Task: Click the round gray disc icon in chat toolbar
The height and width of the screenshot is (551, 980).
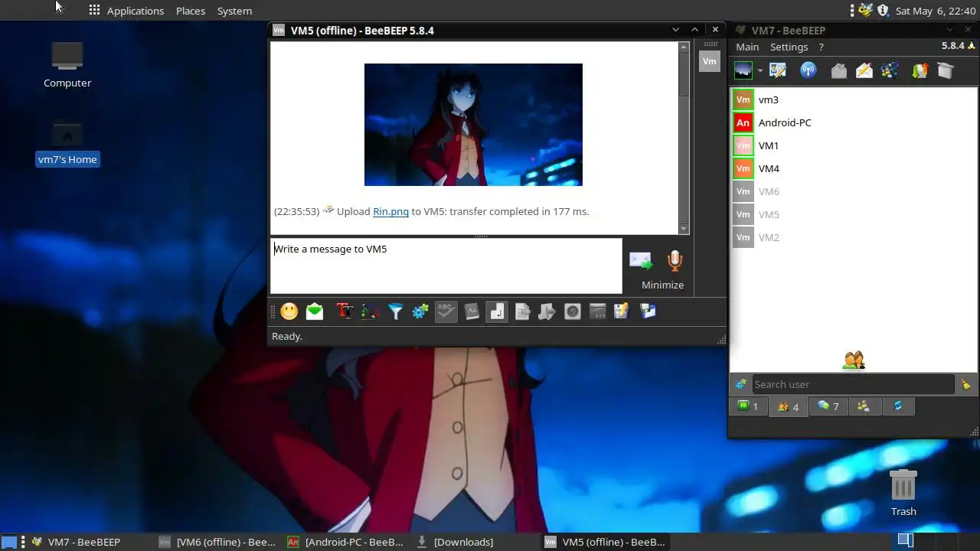Action: pos(572,311)
